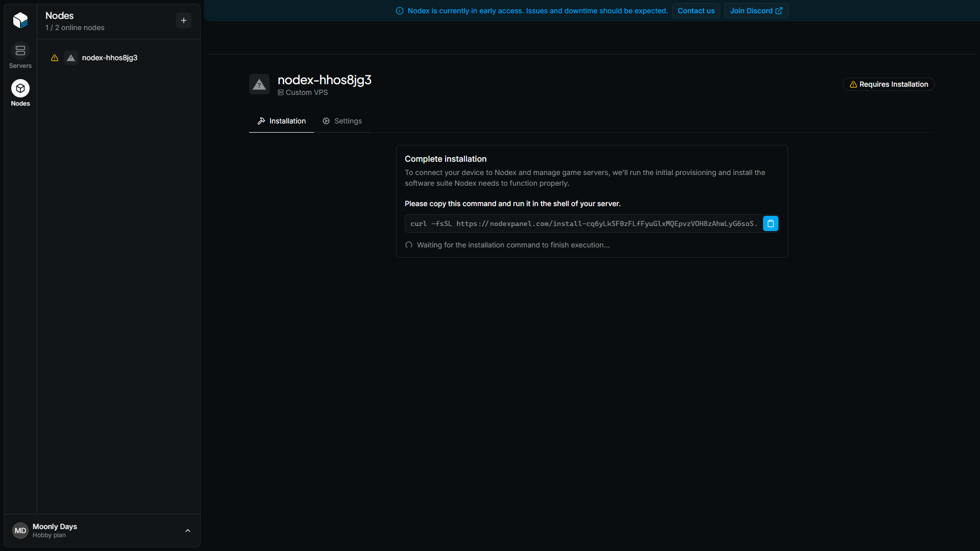Click the MD user avatar
980x551 pixels.
(20, 531)
